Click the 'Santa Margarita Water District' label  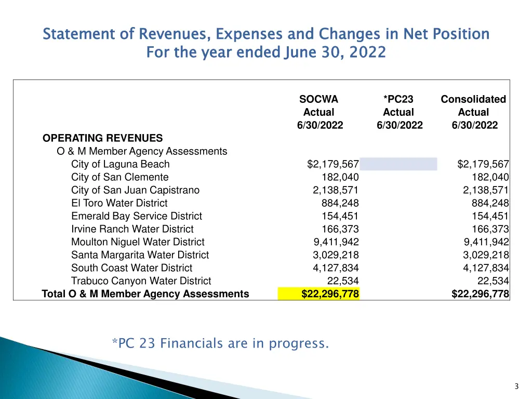click(x=140, y=255)
